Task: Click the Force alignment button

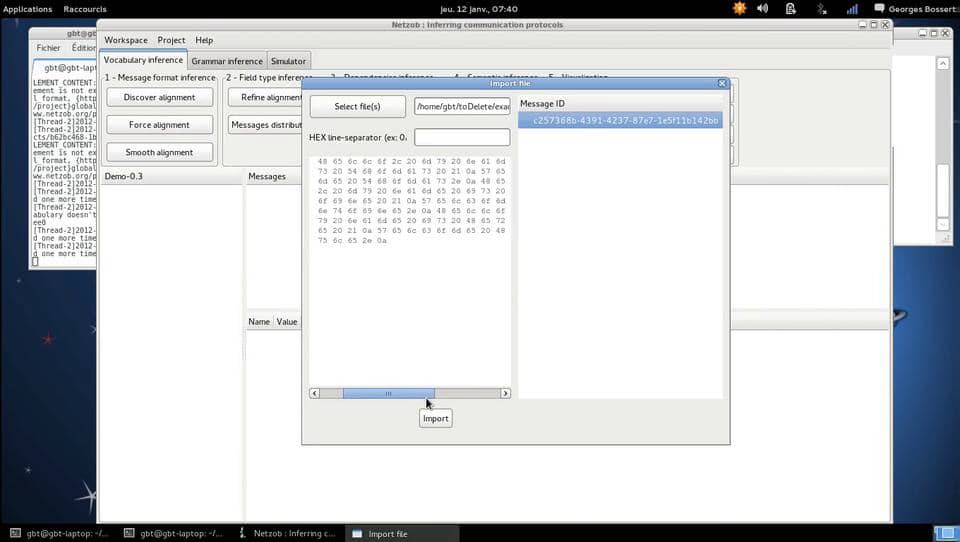Action: (159, 125)
